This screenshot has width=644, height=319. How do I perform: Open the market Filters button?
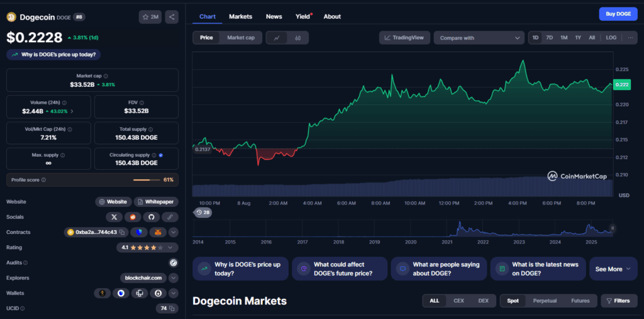[619, 301]
